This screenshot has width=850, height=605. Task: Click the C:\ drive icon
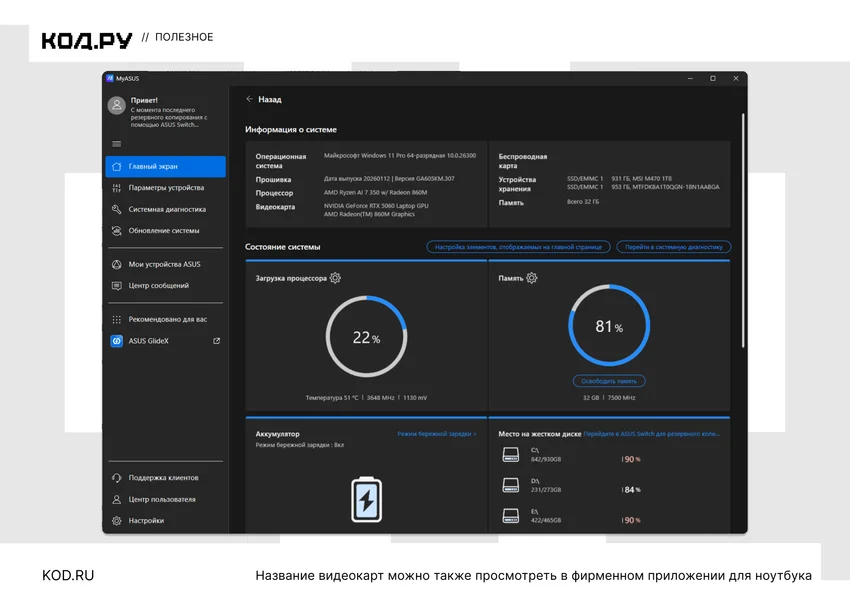click(511, 454)
